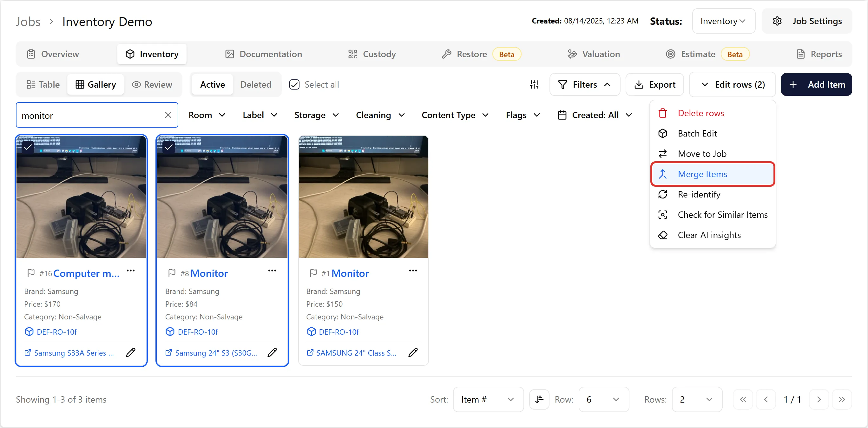Flag item #8 Monitor
The width and height of the screenshot is (868, 428).
coord(172,273)
